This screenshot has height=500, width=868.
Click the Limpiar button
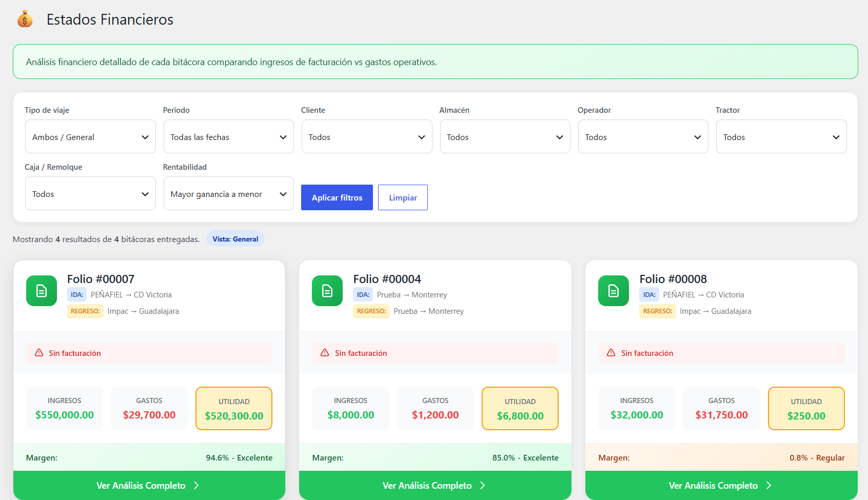[403, 197]
